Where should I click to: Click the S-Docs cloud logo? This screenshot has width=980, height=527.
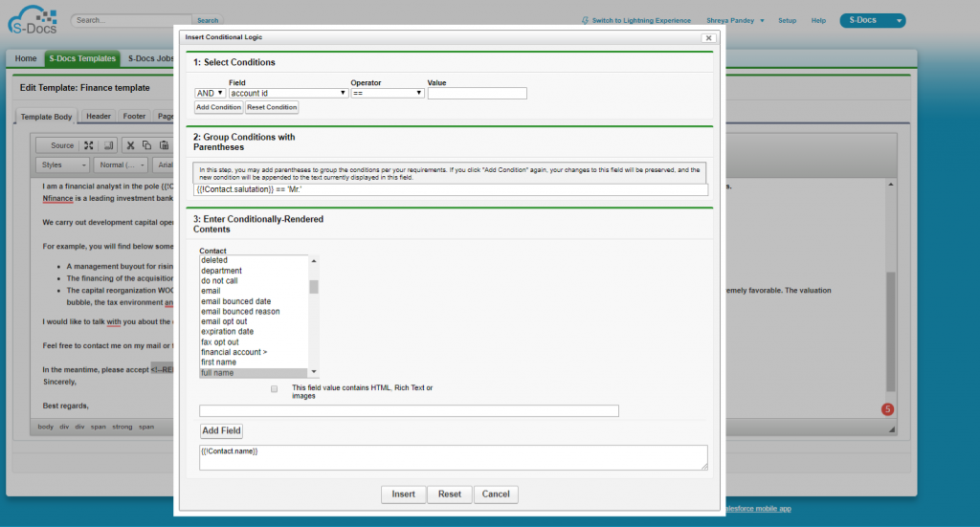coord(31,19)
